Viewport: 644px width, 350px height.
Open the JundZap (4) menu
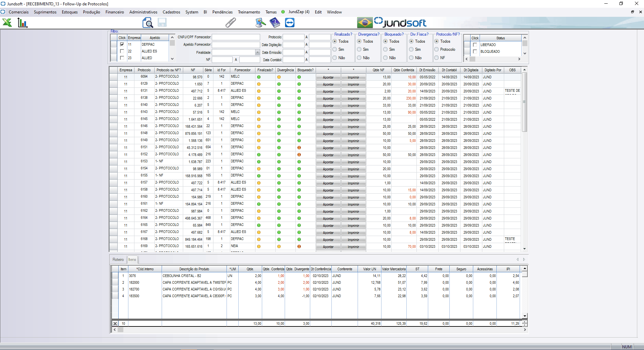[299, 12]
